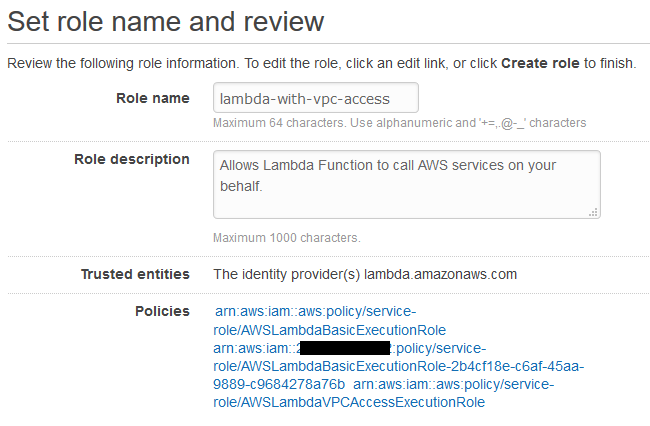Open the AWSLambdaBasicExecutionRole-2b4cf18e custom policy link
650x426 pixels.
pos(398,366)
